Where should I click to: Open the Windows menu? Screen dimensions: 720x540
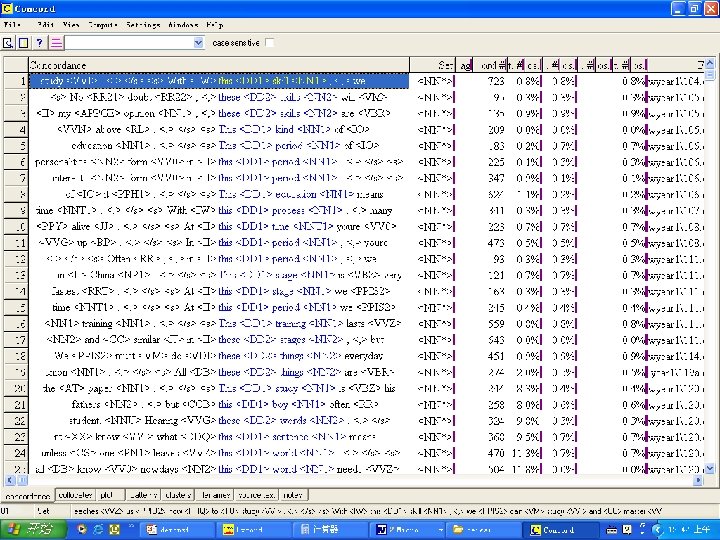(183, 25)
